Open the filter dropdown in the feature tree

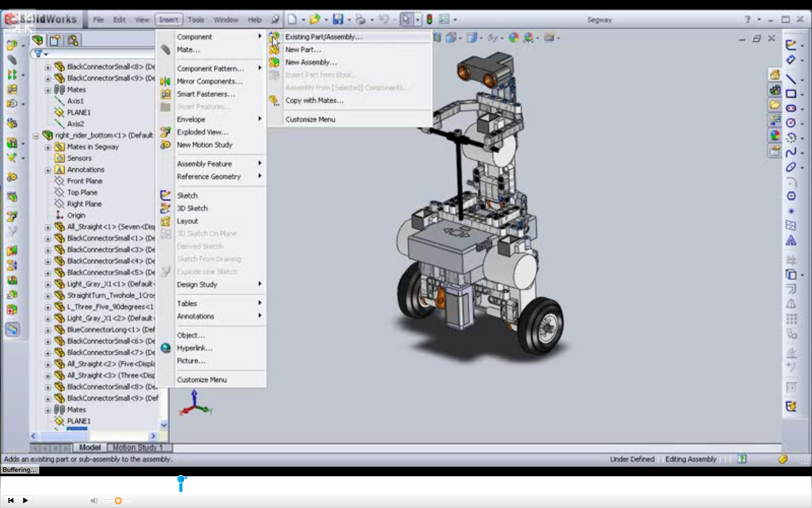pos(41,54)
